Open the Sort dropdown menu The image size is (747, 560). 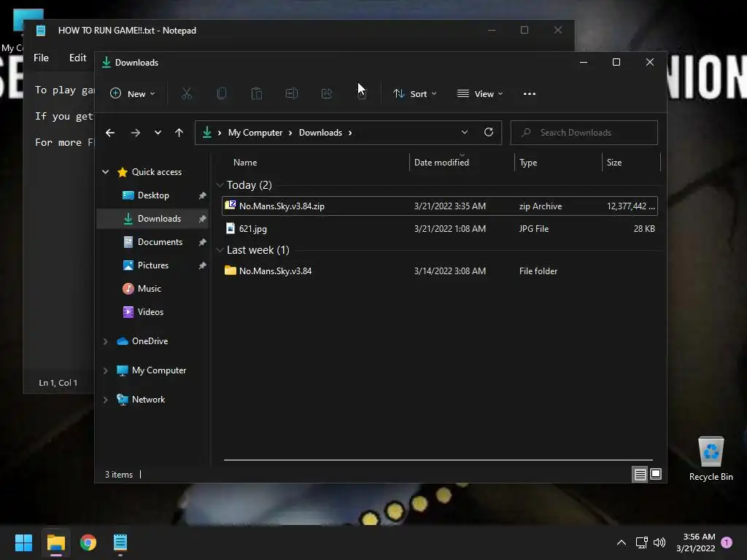[x=414, y=93]
